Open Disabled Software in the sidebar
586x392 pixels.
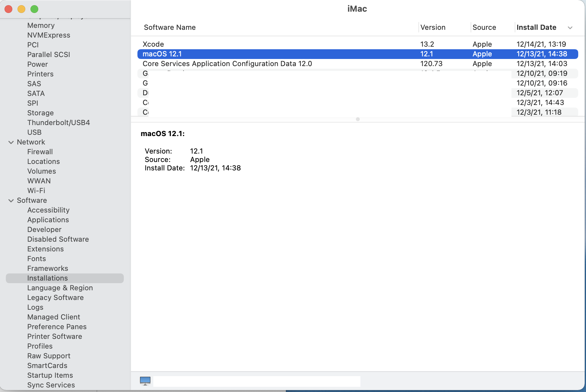[58, 239]
